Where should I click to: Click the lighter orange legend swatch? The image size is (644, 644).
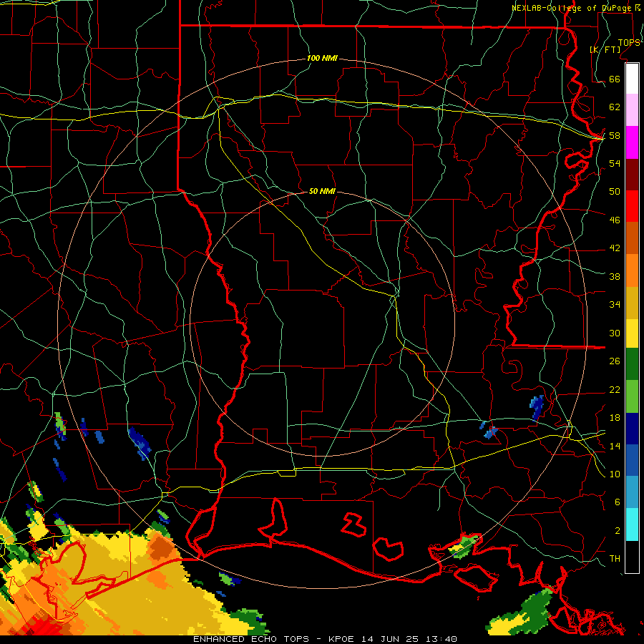pyautogui.click(x=632, y=270)
